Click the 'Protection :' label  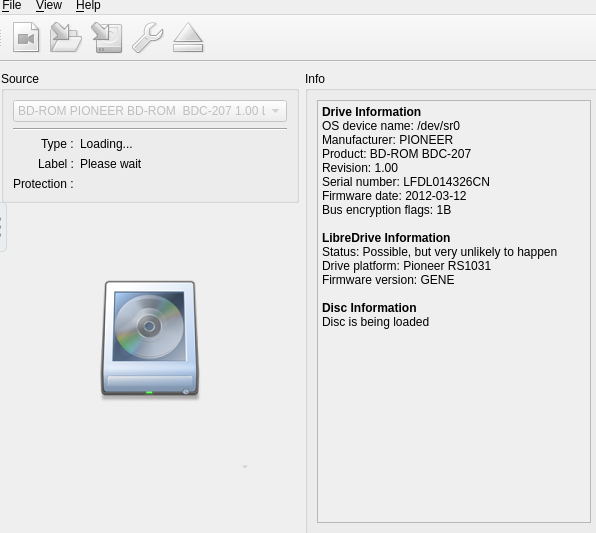43,184
